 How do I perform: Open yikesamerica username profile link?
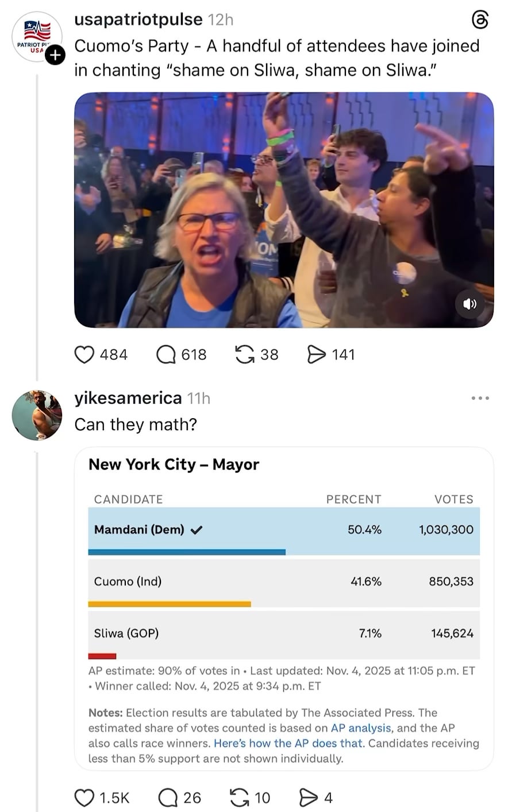[128, 397]
